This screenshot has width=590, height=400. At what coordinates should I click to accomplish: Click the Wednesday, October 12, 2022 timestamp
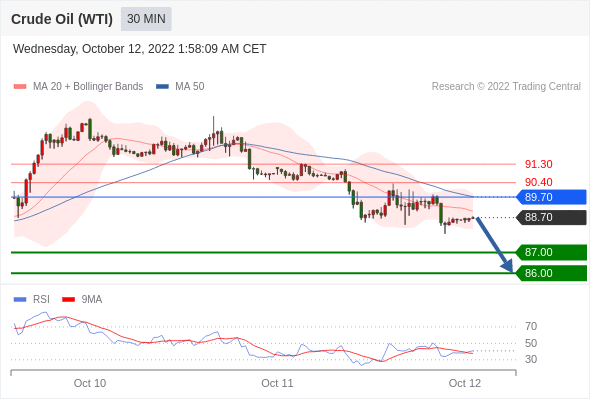[x=140, y=49]
